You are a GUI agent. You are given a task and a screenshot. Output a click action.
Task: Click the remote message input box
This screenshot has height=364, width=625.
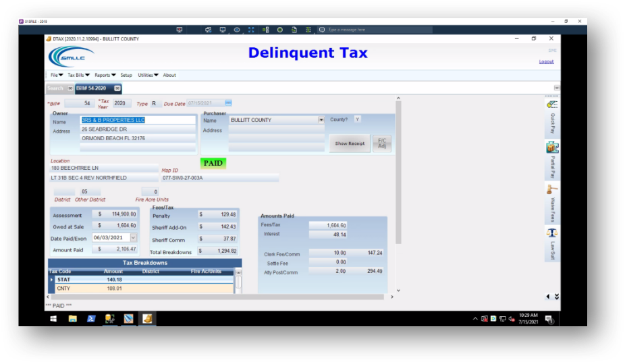(379, 30)
